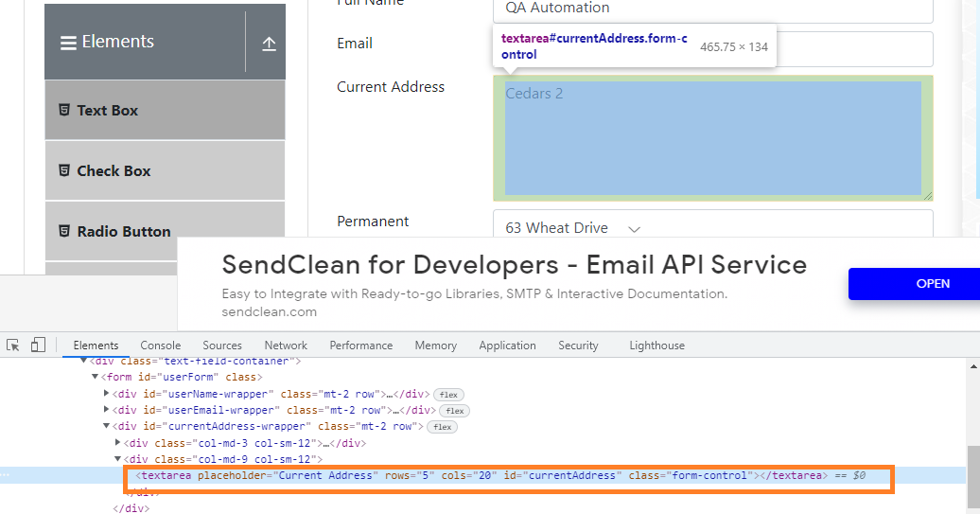Click the Check Box item icon
The image size is (980, 514).
click(63, 170)
